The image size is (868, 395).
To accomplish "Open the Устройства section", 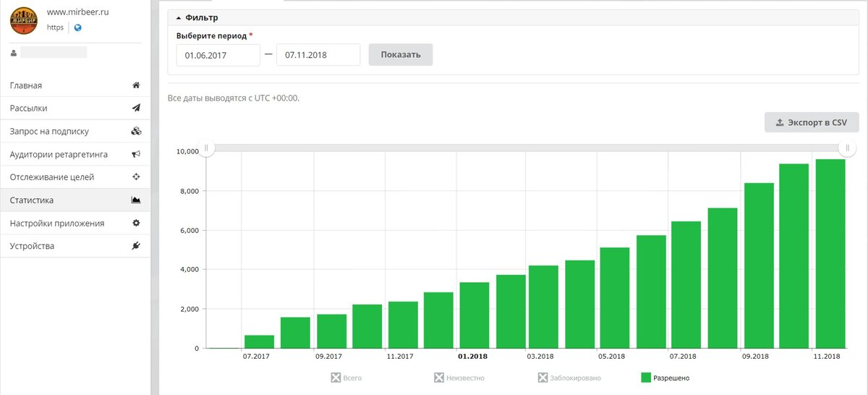I will (75, 246).
